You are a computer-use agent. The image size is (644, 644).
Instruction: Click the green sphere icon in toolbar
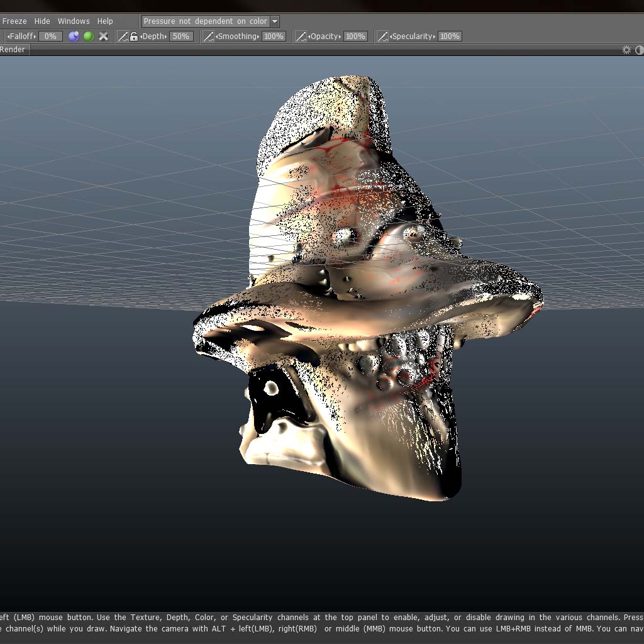[x=89, y=36]
